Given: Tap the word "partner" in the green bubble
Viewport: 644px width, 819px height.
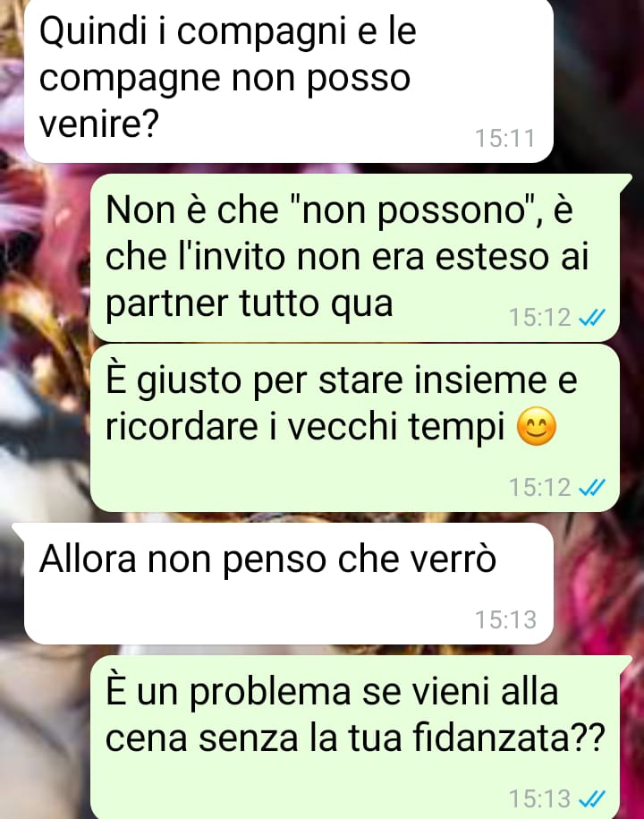Looking at the screenshot, I should tap(167, 305).
